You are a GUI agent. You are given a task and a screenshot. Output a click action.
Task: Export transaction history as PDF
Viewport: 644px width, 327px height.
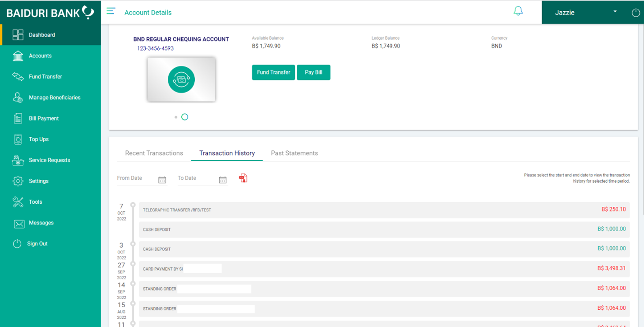243,178
